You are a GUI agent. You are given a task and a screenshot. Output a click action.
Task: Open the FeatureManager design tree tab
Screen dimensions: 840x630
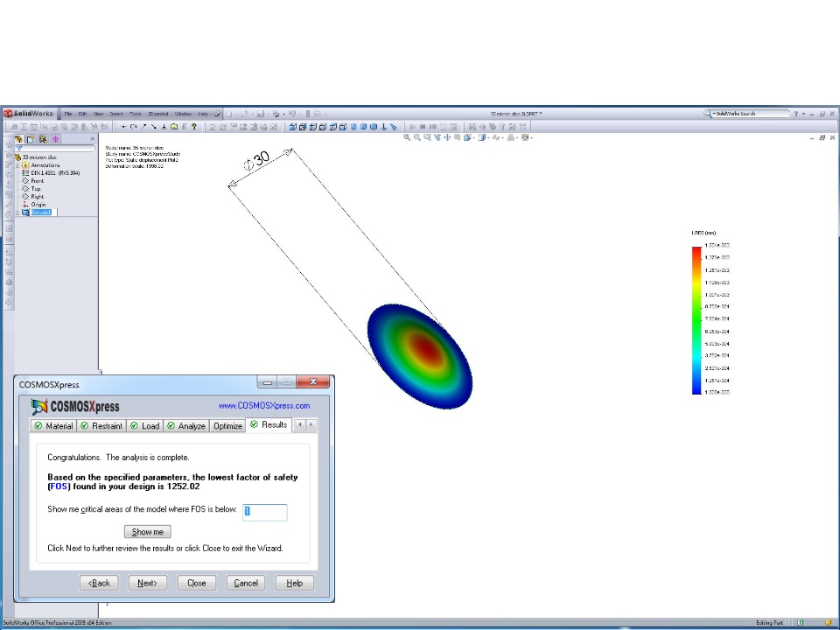tap(18, 139)
